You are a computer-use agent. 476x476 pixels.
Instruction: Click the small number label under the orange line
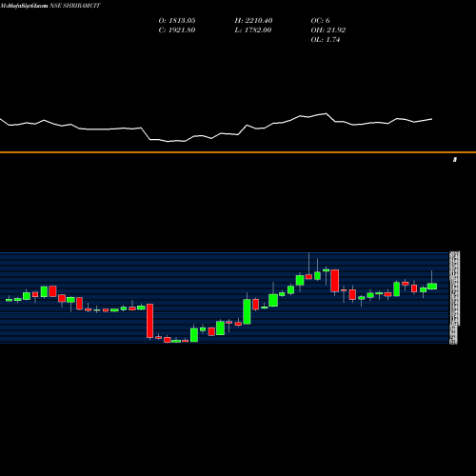pos(455,160)
